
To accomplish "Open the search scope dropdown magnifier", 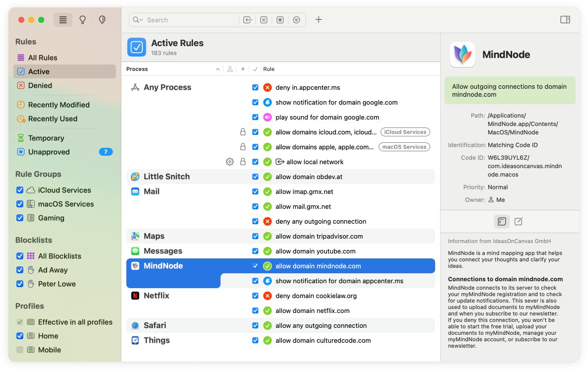I will pyautogui.click(x=137, y=20).
